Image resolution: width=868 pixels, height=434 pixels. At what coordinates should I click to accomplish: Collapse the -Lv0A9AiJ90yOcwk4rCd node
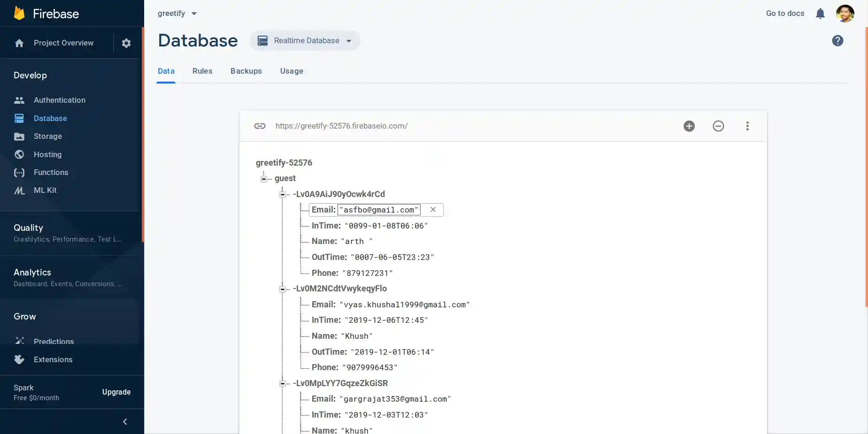point(282,194)
